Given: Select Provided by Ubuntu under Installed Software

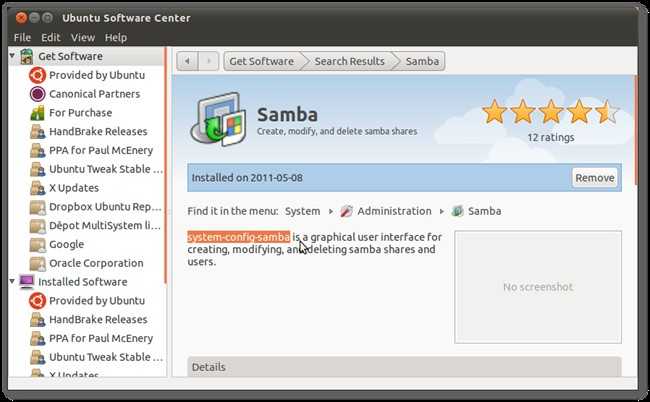Looking at the screenshot, I should [x=97, y=301].
